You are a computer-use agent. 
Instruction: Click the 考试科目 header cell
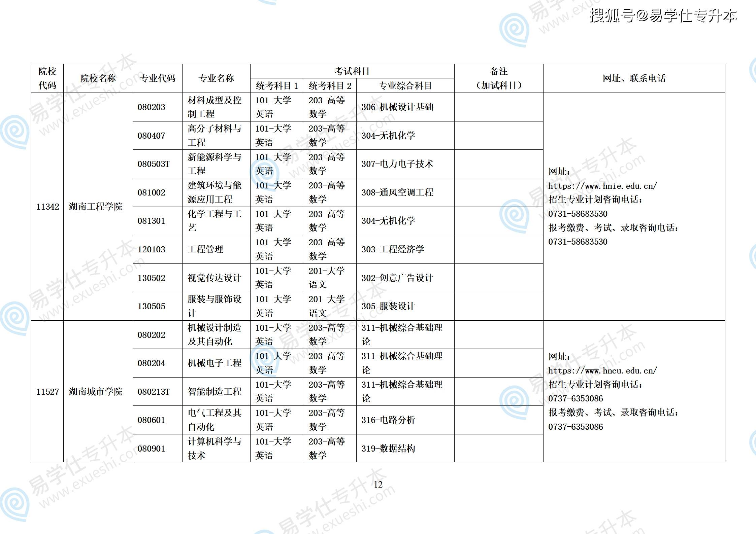point(352,71)
